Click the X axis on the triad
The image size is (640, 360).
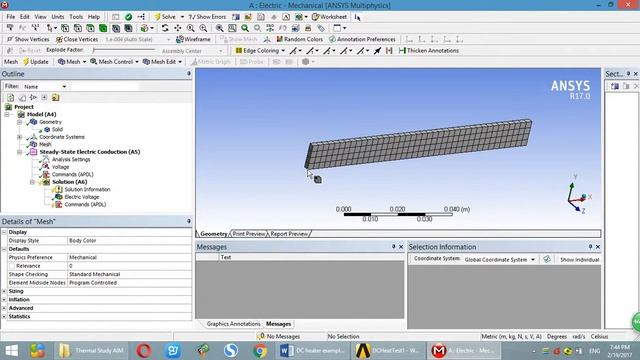click(x=589, y=197)
